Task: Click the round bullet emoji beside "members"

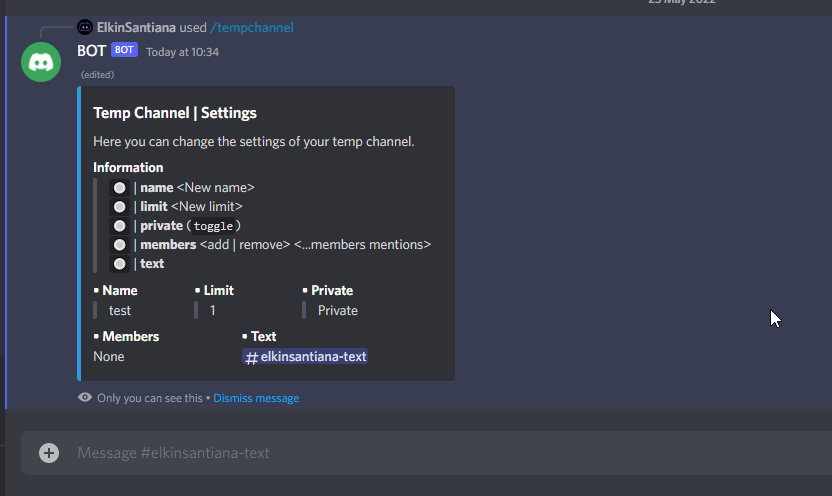Action: (x=119, y=244)
